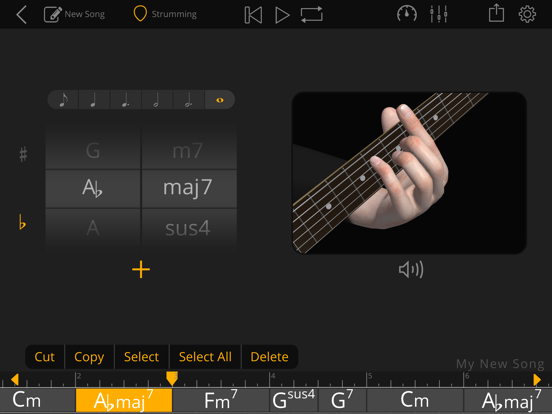Choose Copy from the edit menu
552x414 pixels.
tap(89, 357)
